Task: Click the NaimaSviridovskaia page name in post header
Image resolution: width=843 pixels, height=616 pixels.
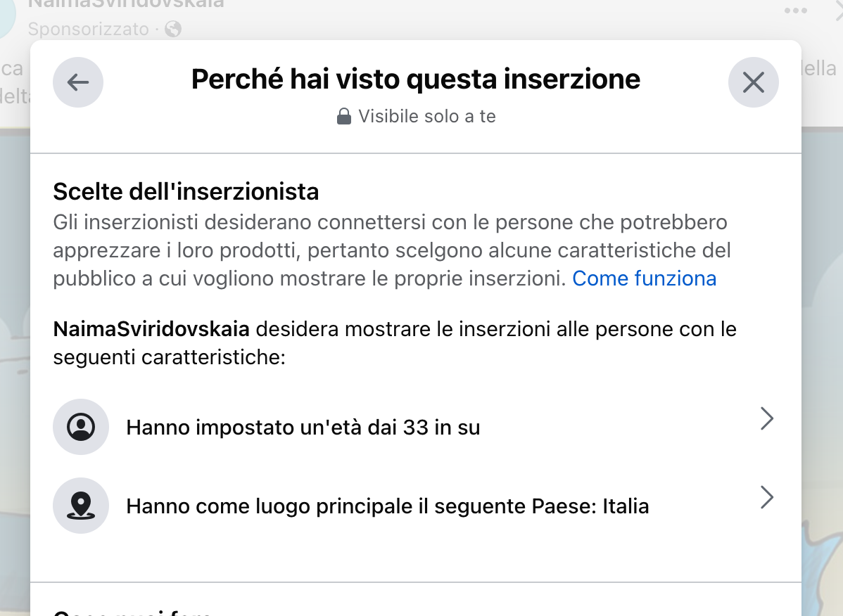Action: tap(126, 4)
